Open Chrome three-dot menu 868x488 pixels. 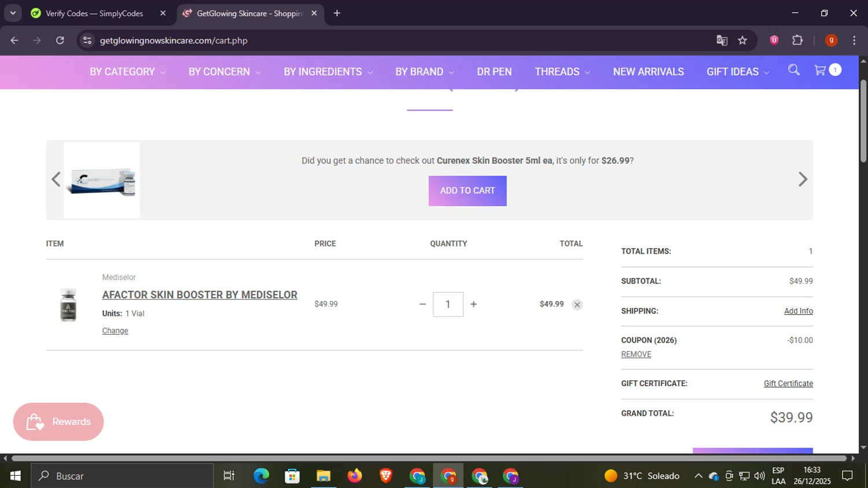point(854,40)
